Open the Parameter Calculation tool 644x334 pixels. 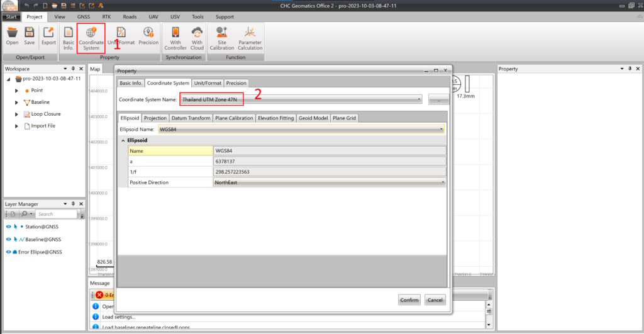[x=250, y=36]
